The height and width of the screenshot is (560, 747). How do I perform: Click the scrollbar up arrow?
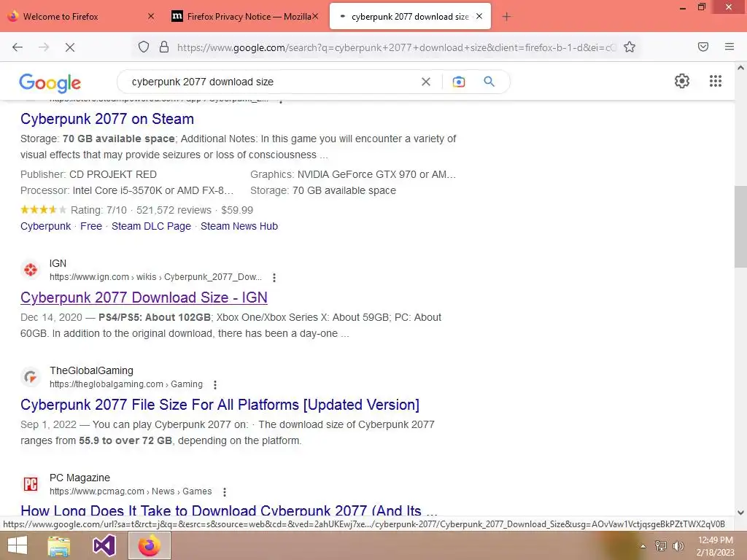point(740,68)
